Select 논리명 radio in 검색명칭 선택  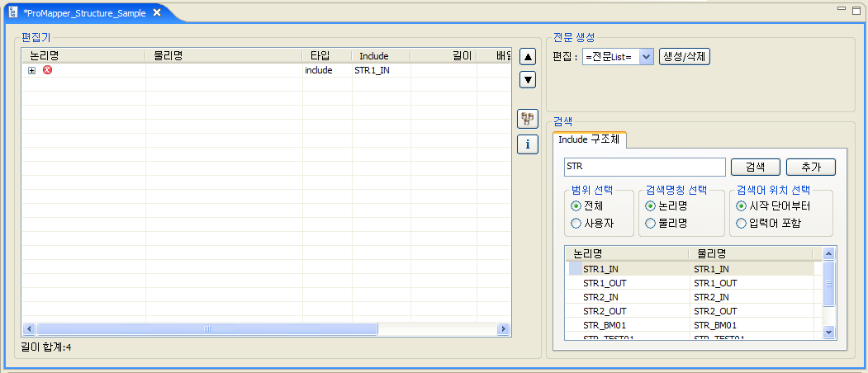coord(651,205)
